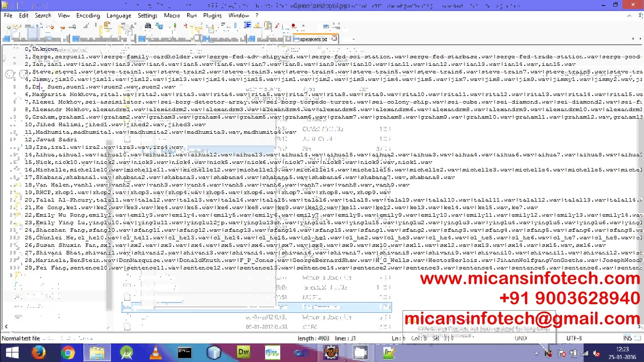
Task: Open VLC media player from the taskbar
Action: pyautogui.click(x=155, y=353)
